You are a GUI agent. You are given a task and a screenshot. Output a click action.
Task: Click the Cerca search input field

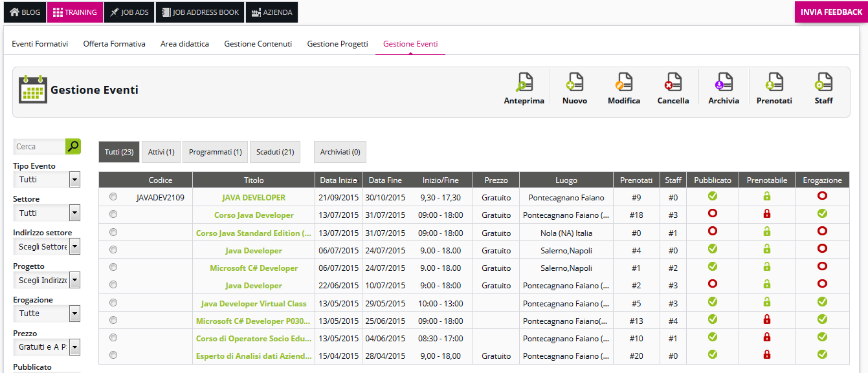pos(39,146)
